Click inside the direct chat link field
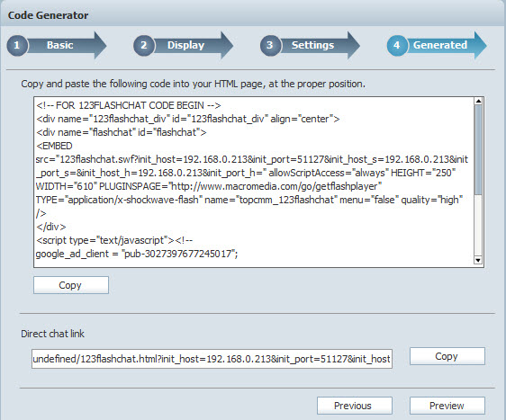Viewport: 506px width, 420px height. pos(212,359)
